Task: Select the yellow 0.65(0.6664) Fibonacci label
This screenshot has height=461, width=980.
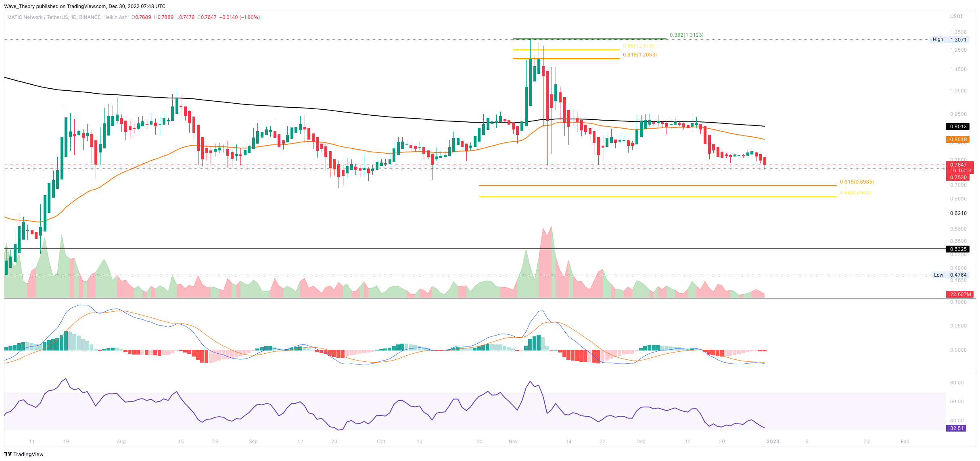Action: tap(855, 193)
